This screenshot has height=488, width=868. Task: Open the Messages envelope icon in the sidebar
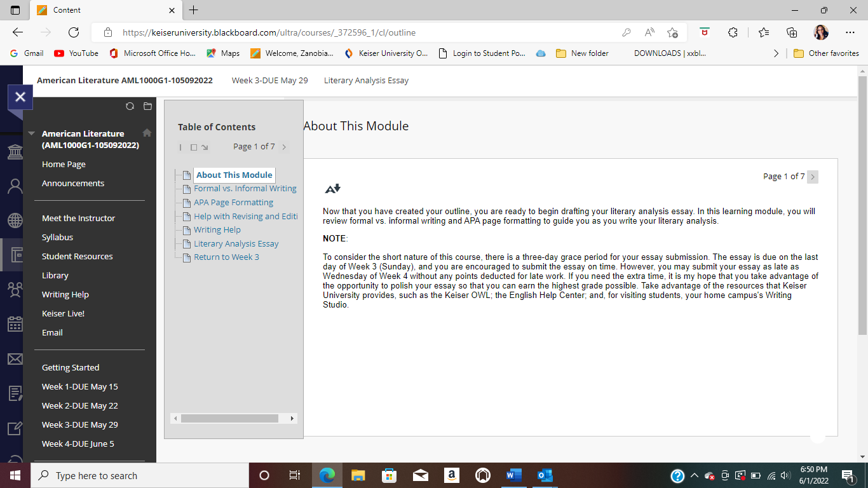[14, 359]
